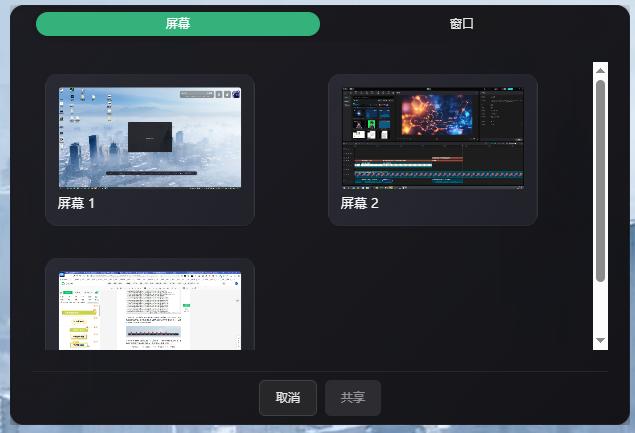Click the media panel in 屏幕 2 thumbnail

click(370, 113)
